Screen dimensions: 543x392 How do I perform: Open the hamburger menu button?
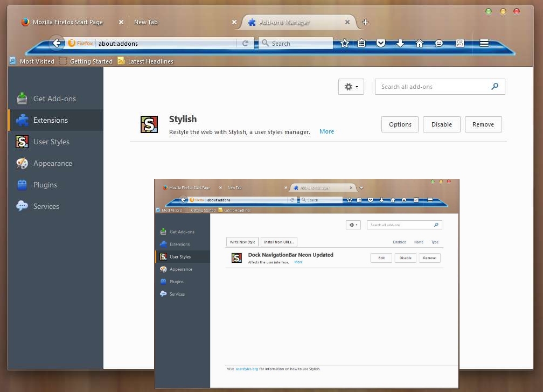coord(484,43)
